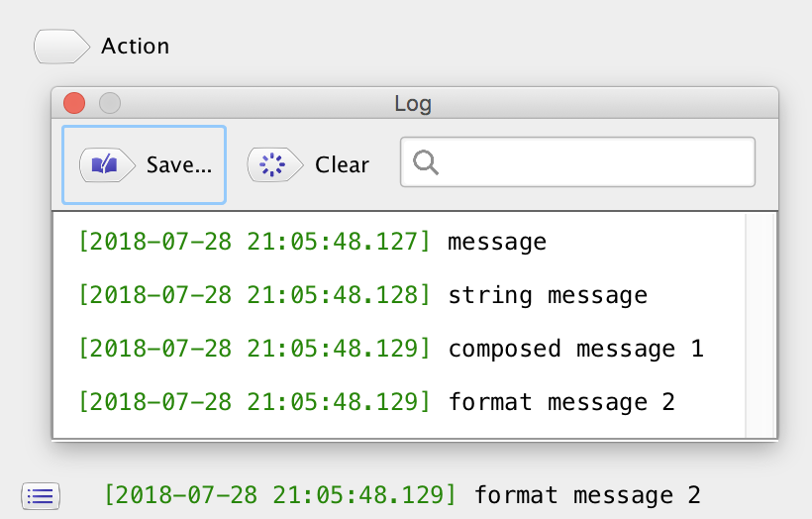The image size is (812, 519).
Task: Click the book icon on Save button
Action: pyautogui.click(x=104, y=164)
